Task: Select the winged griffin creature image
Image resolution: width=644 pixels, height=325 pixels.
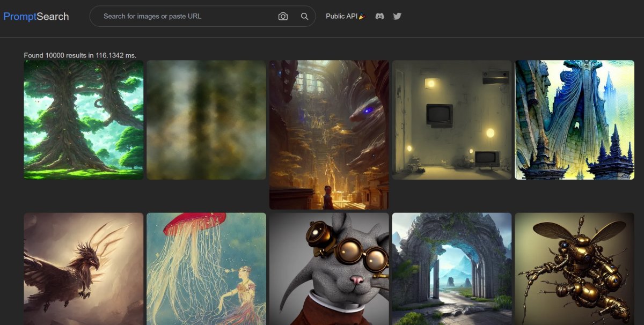Action: [x=84, y=268]
